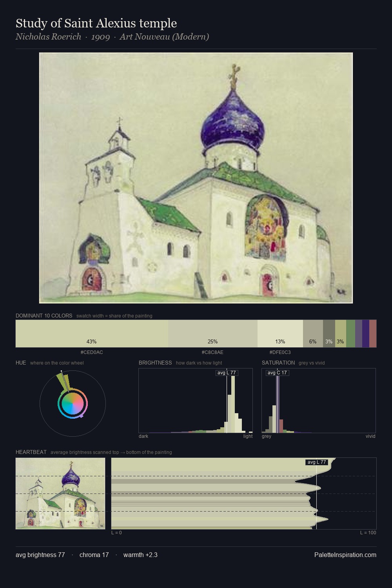Image resolution: width=392 pixels, height=588 pixels.
Task: Pick the narrow green swatch
Action: [x=350, y=334]
